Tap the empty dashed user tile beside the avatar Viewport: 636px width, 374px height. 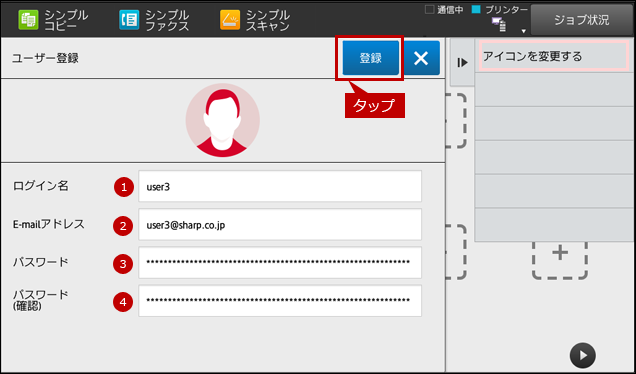[456, 120]
